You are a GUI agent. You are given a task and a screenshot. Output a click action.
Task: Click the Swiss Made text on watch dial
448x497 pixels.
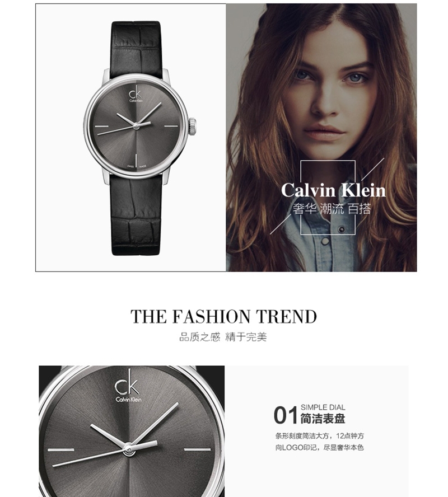point(136,166)
